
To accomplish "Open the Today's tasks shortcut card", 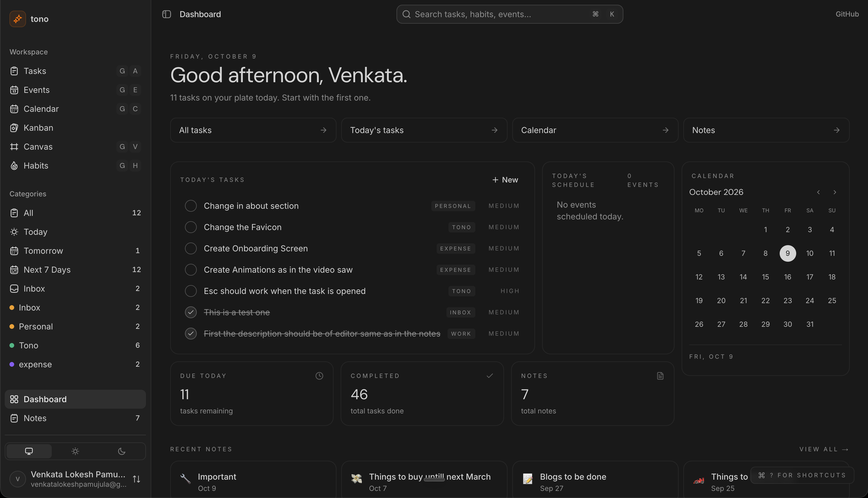I will [424, 130].
